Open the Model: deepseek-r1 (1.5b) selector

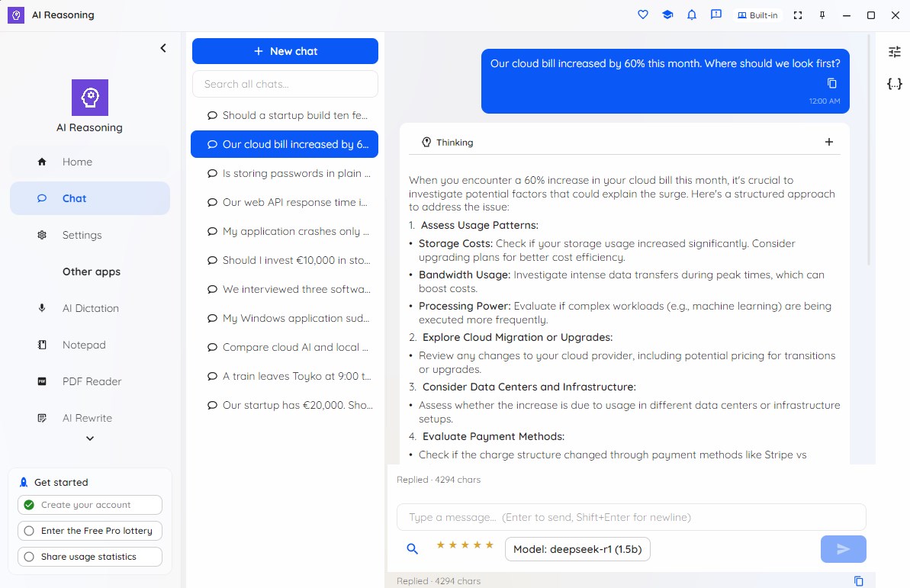click(x=577, y=549)
